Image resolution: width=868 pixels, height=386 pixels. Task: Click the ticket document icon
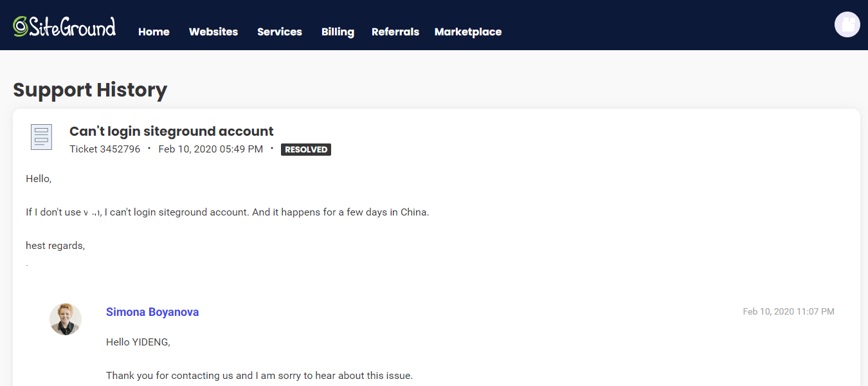41,137
